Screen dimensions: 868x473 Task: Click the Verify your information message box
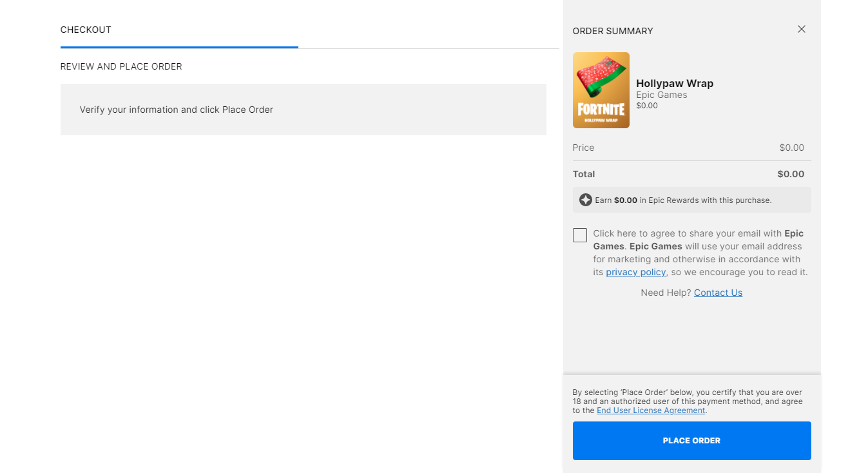point(303,110)
